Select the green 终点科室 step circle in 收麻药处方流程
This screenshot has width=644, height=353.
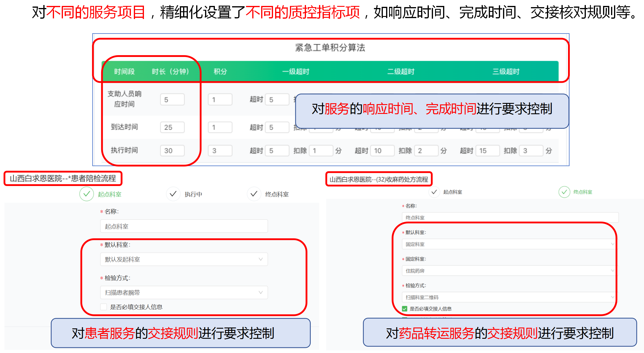click(x=564, y=192)
